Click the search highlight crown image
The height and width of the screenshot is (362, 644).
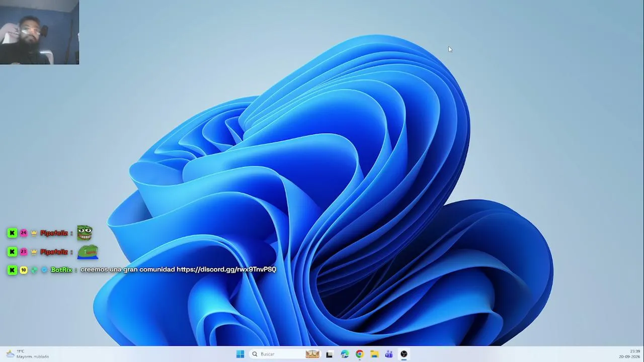312,354
